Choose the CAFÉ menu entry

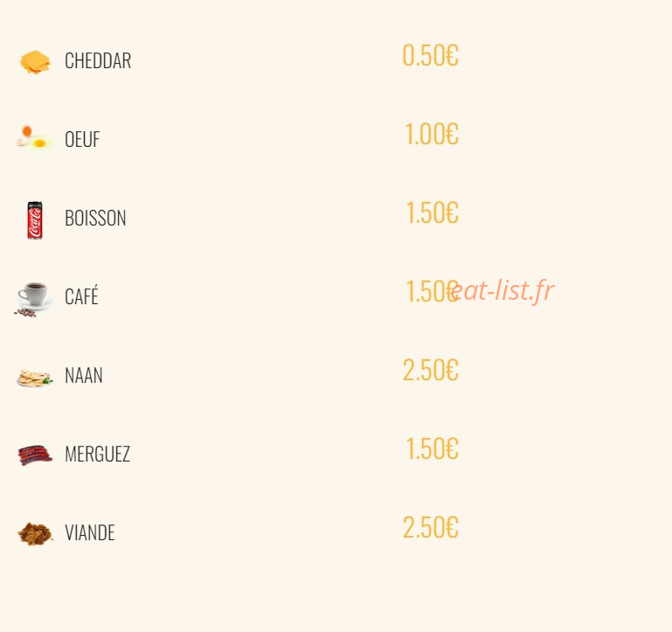point(81,295)
